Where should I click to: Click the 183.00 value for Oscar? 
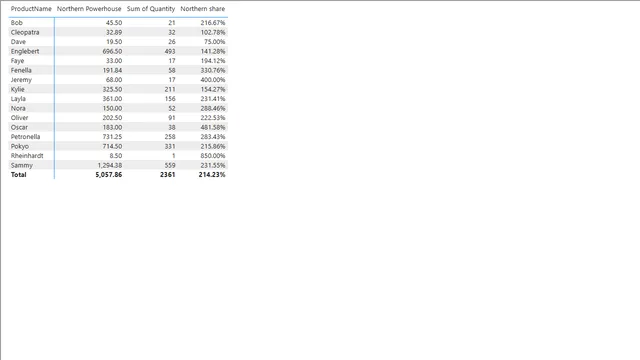point(112,127)
